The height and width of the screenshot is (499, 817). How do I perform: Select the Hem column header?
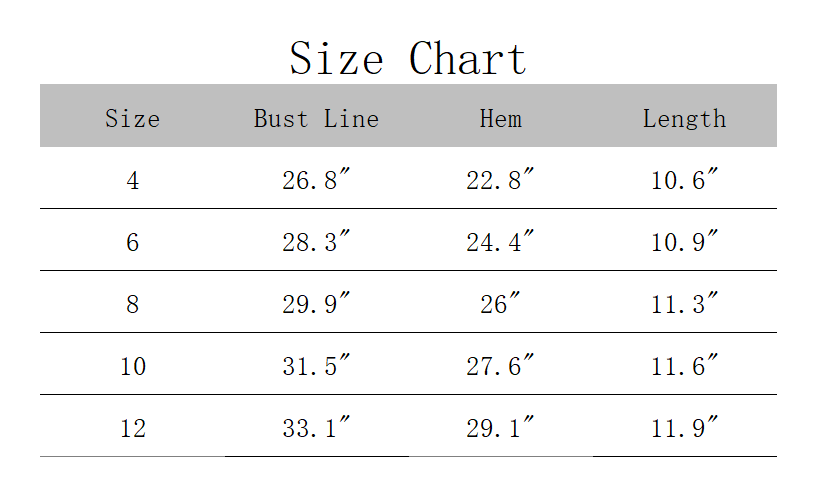click(500, 118)
